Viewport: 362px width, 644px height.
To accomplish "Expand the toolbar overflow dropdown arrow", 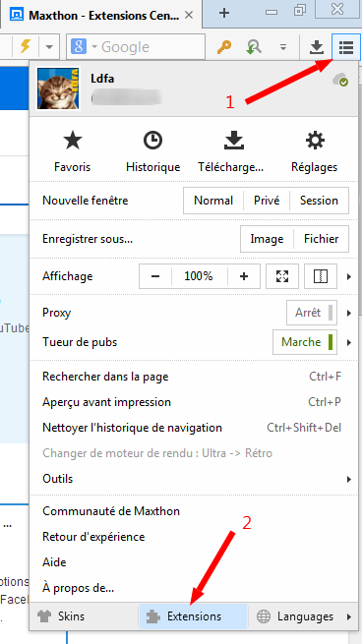I will click(283, 47).
